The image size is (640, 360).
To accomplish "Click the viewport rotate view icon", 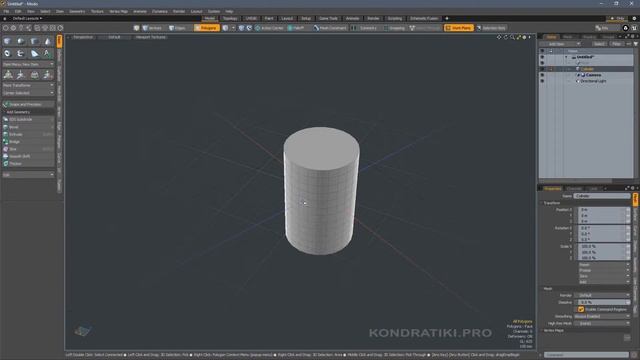I will (506, 37).
